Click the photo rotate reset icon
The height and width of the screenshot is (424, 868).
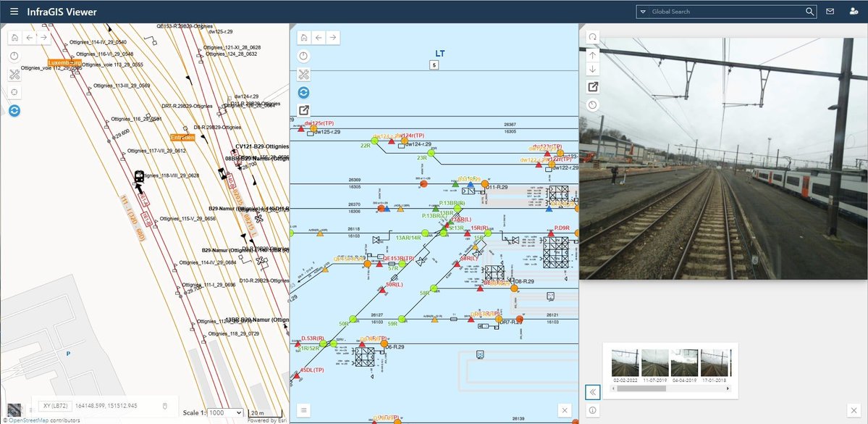click(592, 37)
